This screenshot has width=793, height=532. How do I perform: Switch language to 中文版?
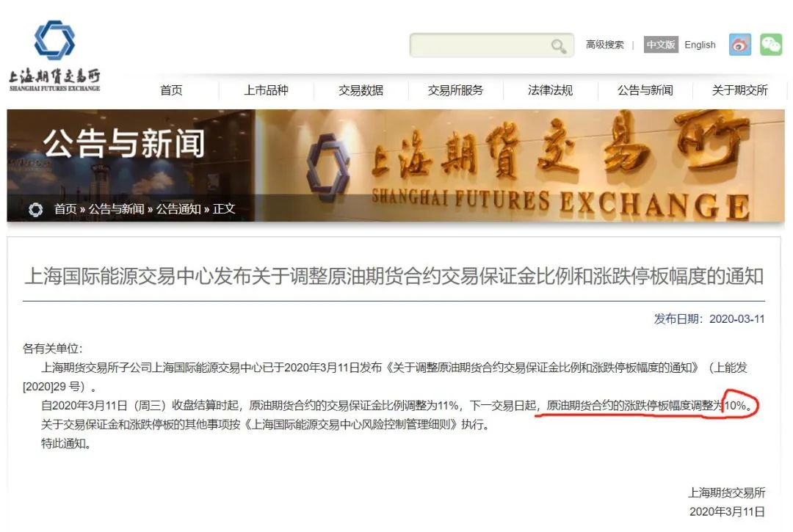(661, 45)
